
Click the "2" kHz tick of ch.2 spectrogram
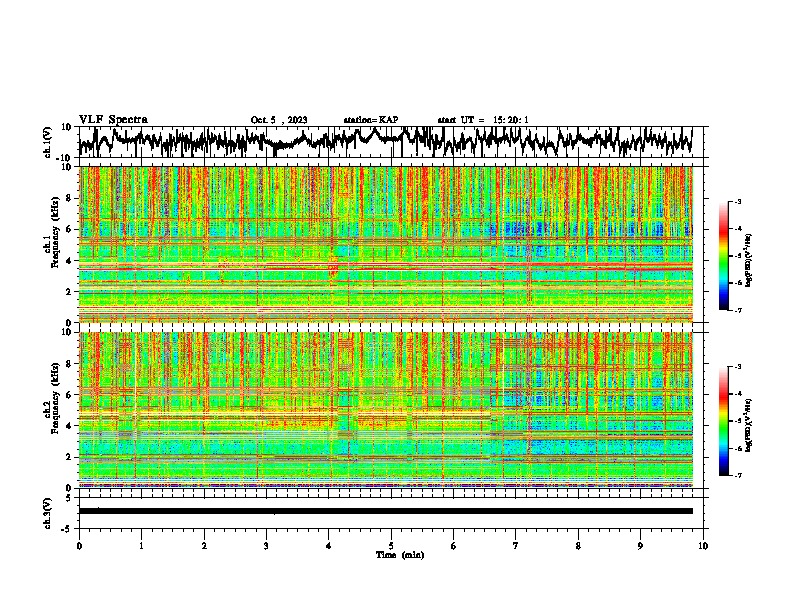coord(70,457)
